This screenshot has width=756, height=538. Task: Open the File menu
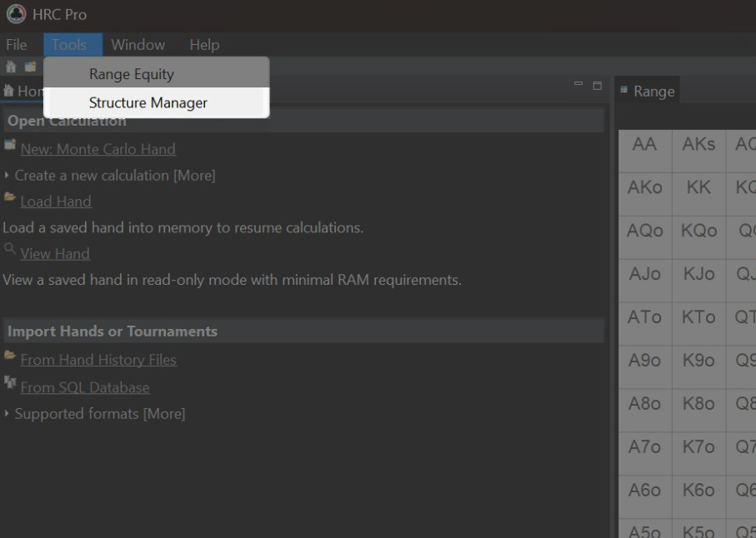17,45
